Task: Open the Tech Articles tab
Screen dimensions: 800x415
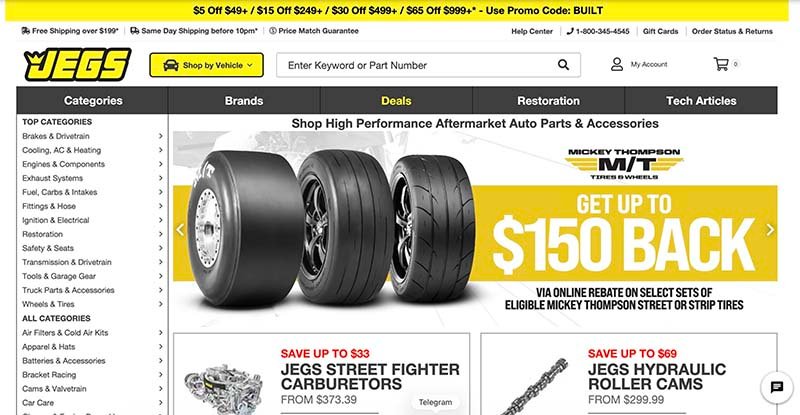Action: click(701, 101)
